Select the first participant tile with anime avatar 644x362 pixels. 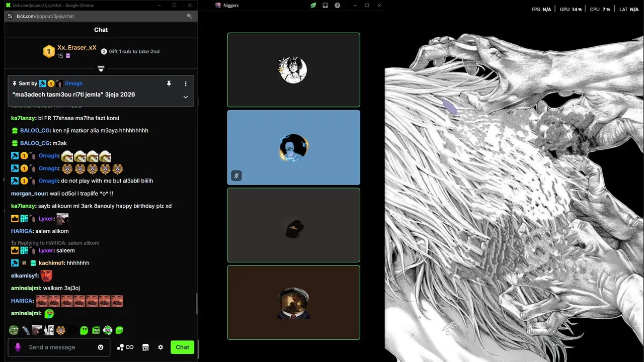coord(294,70)
